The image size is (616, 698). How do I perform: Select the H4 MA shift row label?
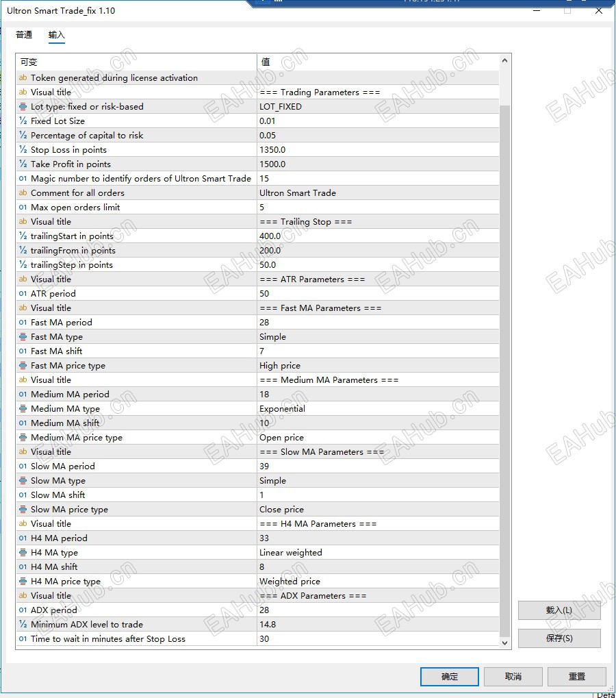(x=54, y=567)
